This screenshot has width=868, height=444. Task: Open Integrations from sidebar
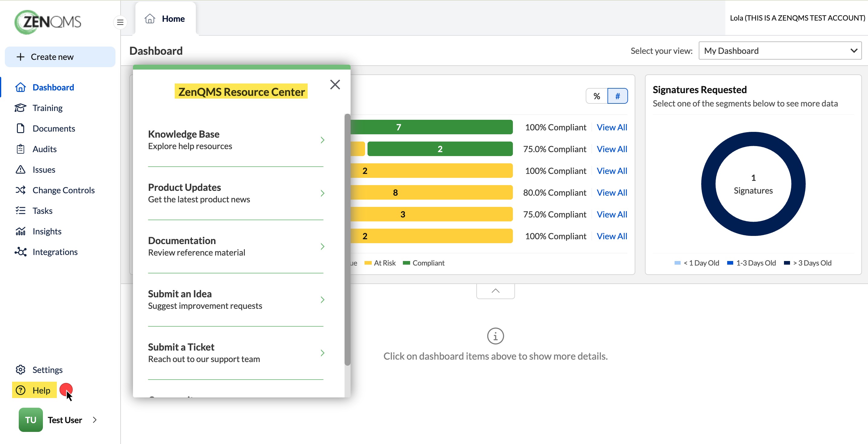pos(55,252)
